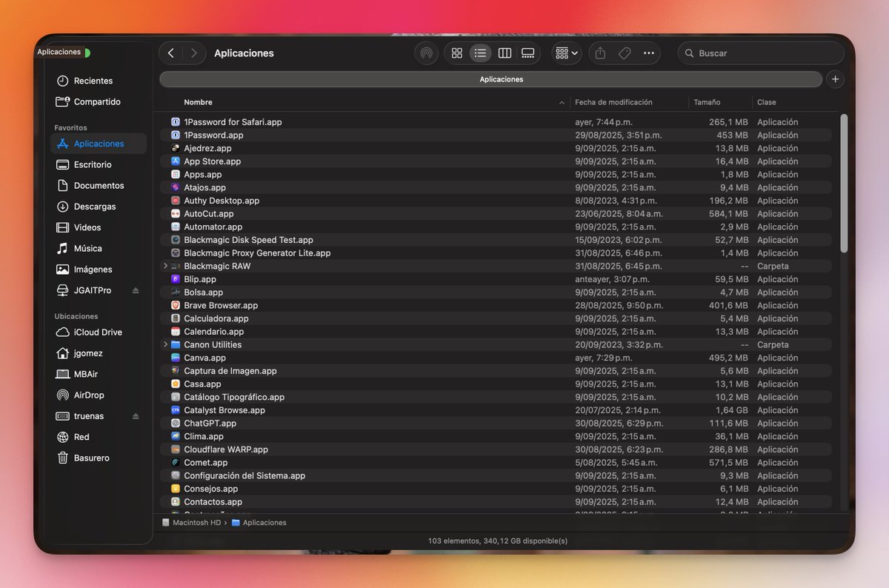889x588 pixels.
Task: Click the Tags toolbar icon
Action: [x=625, y=53]
